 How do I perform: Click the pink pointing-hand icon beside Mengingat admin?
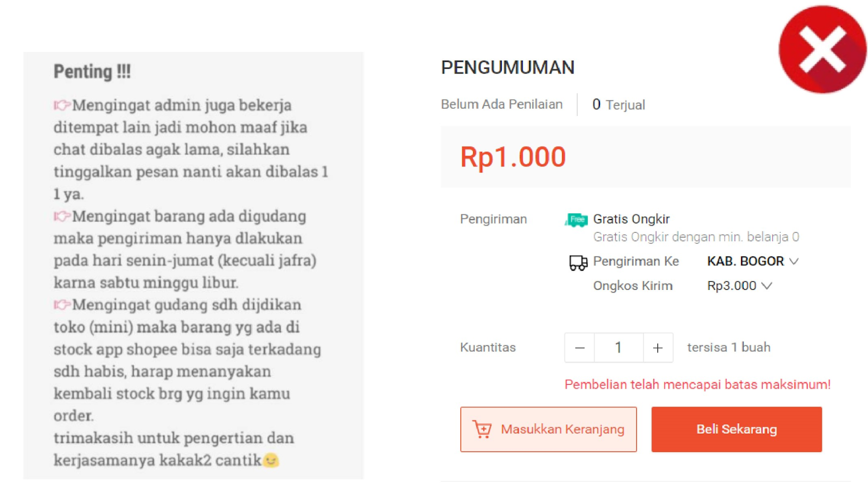[x=61, y=105]
